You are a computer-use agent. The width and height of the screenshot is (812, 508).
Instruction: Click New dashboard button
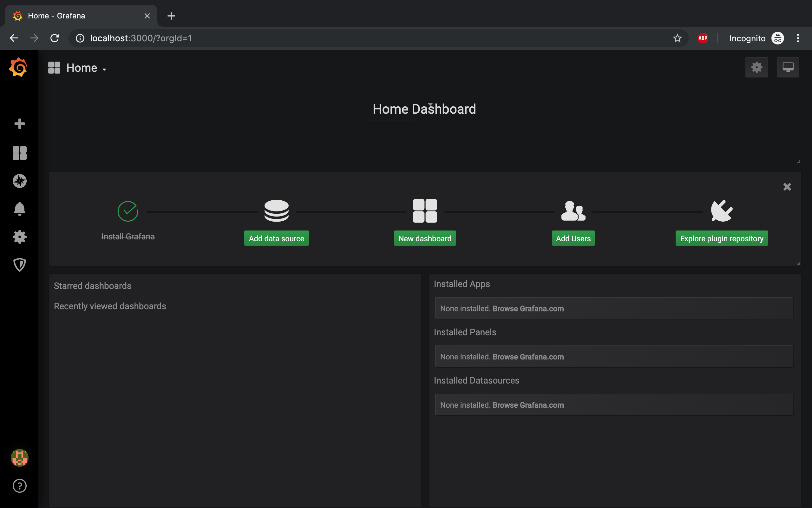pos(425,238)
